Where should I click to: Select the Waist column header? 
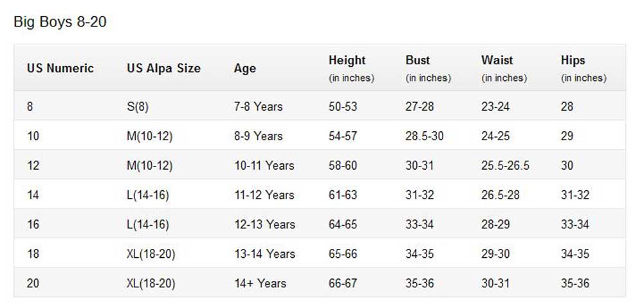pos(497,60)
